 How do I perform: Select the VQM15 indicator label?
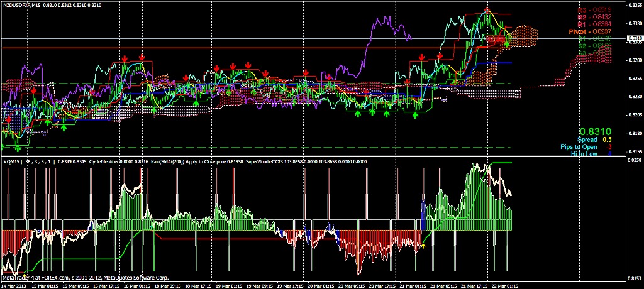[11, 161]
